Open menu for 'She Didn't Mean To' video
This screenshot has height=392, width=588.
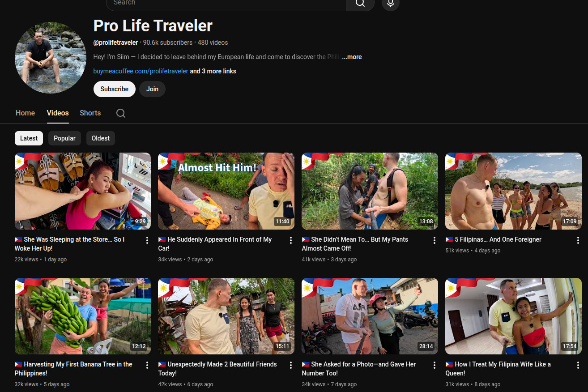click(x=435, y=240)
